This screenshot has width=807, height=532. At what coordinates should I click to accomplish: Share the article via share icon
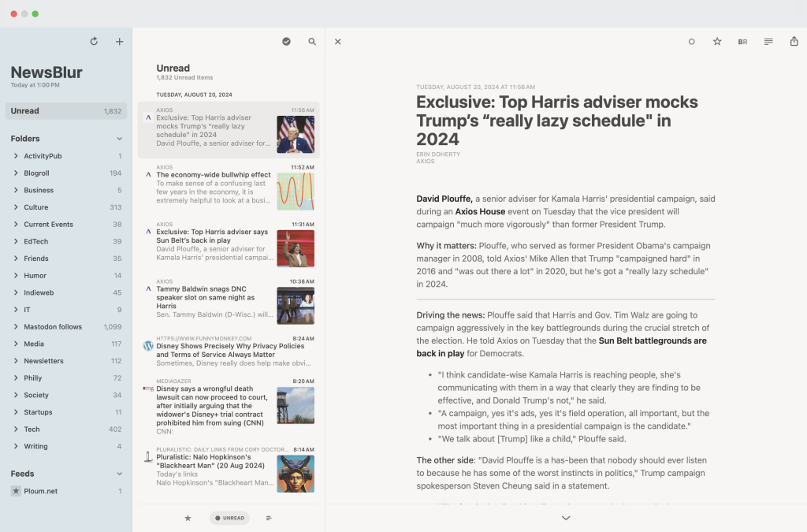click(794, 41)
